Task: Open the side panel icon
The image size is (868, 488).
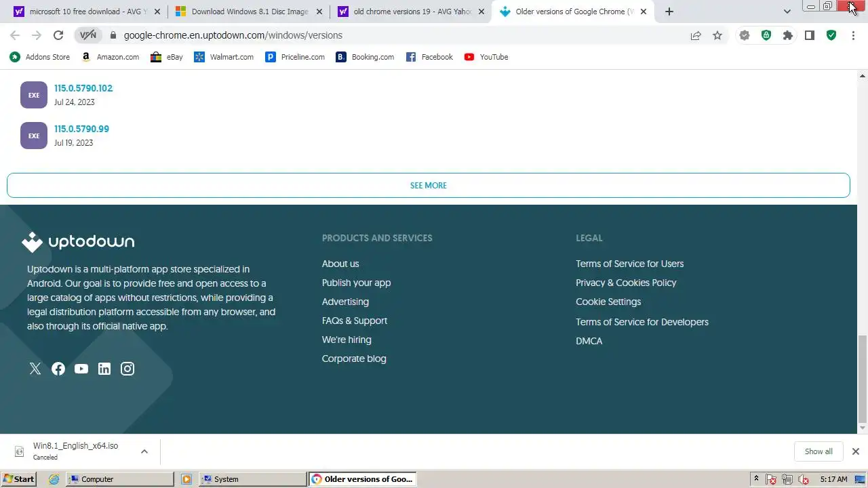Action: point(810,35)
